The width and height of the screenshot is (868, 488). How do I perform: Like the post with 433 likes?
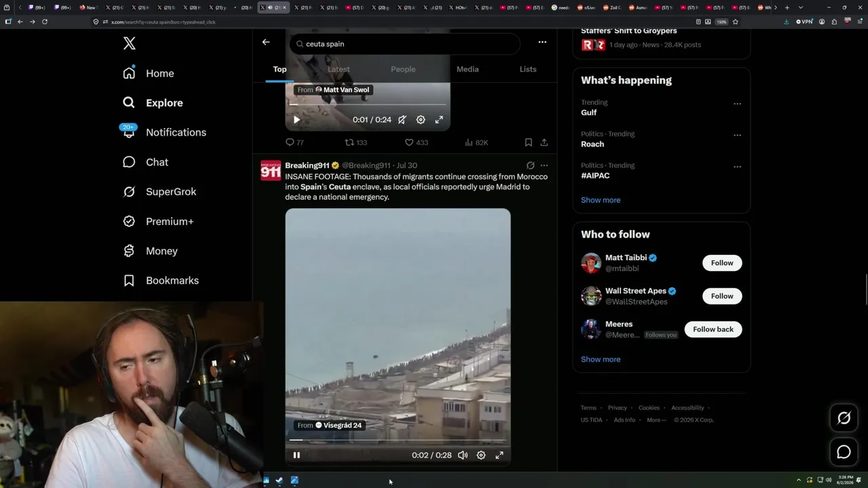[x=416, y=142]
